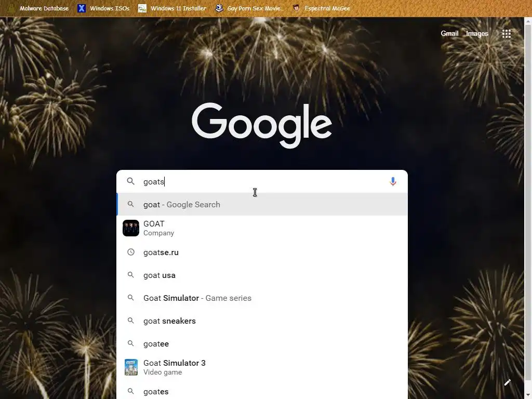
Task: Click search icon next to Goat Simulator Game series
Action: click(130, 298)
